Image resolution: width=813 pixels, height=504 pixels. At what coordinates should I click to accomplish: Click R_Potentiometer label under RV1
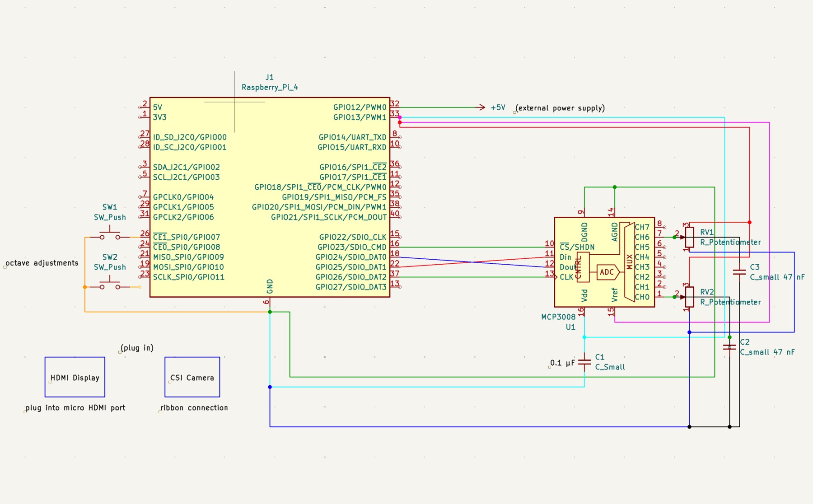tap(730, 242)
